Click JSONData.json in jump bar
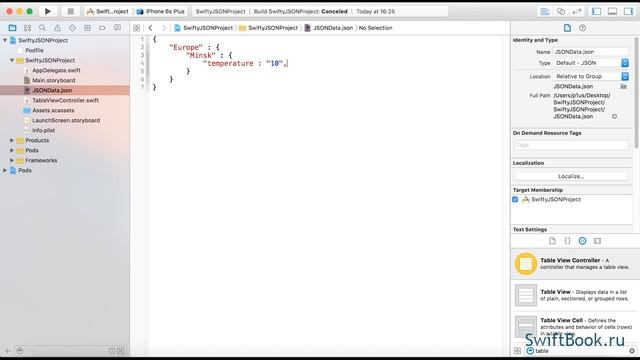The width and height of the screenshot is (640, 360). (329, 28)
